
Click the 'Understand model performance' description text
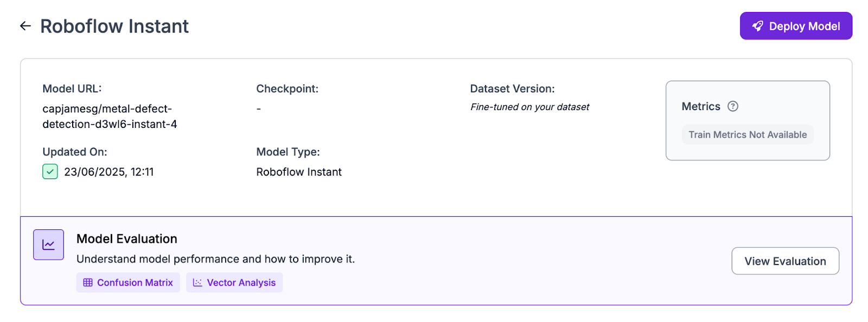[216, 259]
